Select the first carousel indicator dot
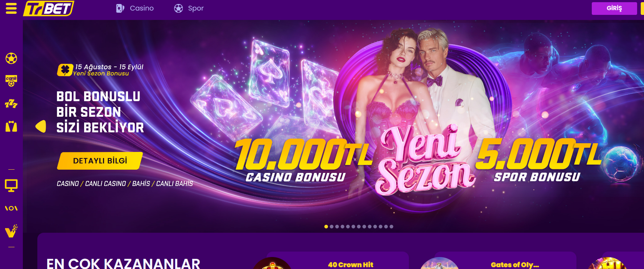 click(x=326, y=227)
